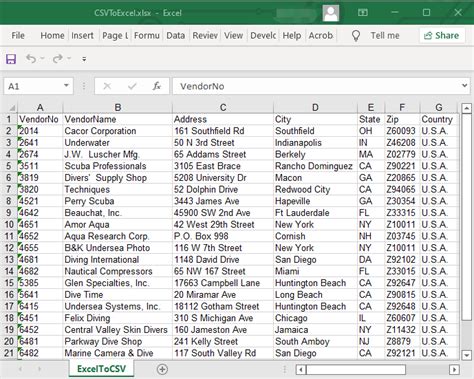Select row 5 header
This screenshot has height=379, width=474.
9,166
